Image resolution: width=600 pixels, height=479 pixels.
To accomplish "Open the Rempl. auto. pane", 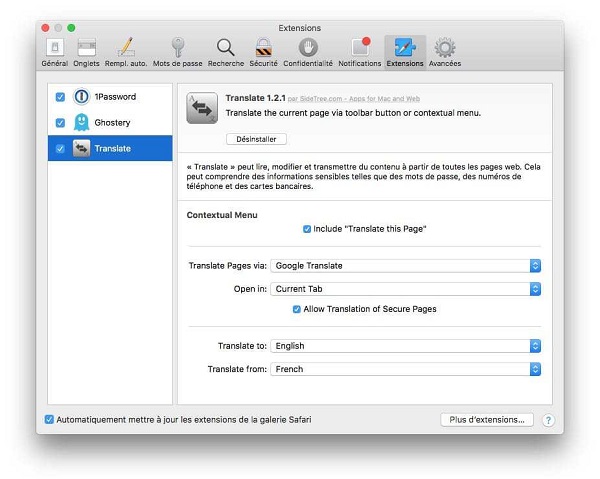I will [126, 53].
